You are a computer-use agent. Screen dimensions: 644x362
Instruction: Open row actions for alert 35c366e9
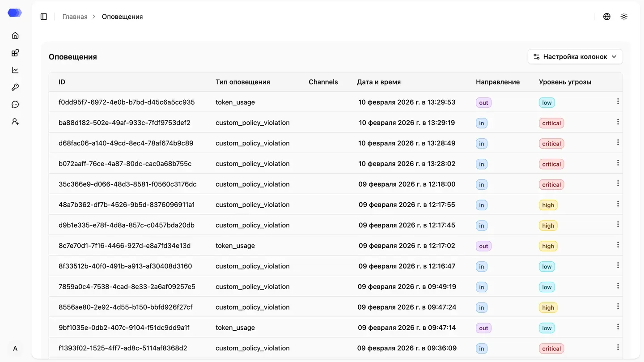point(618,183)
